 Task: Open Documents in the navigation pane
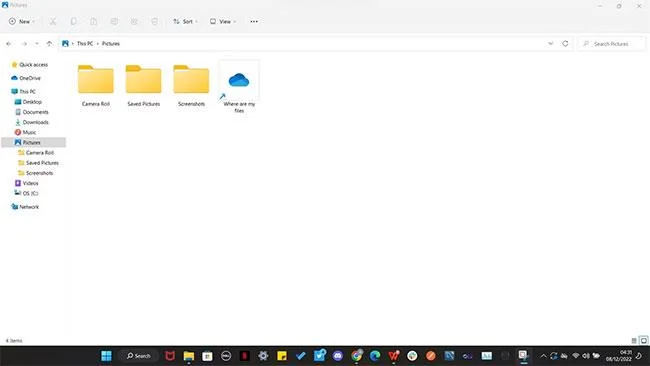[32, 112]
